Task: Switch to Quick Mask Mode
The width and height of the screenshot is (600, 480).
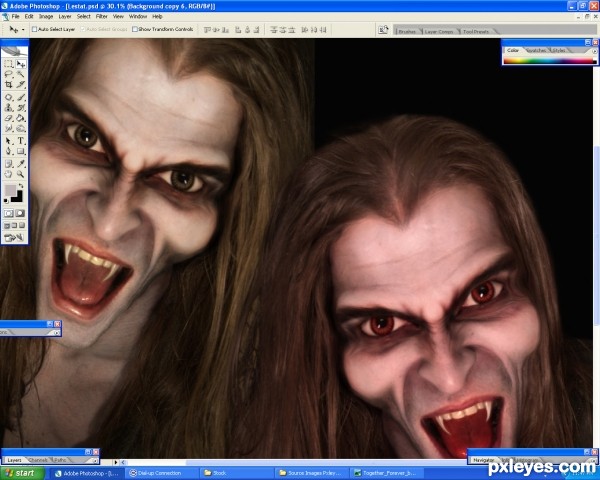Action: [x=21, y=213]
